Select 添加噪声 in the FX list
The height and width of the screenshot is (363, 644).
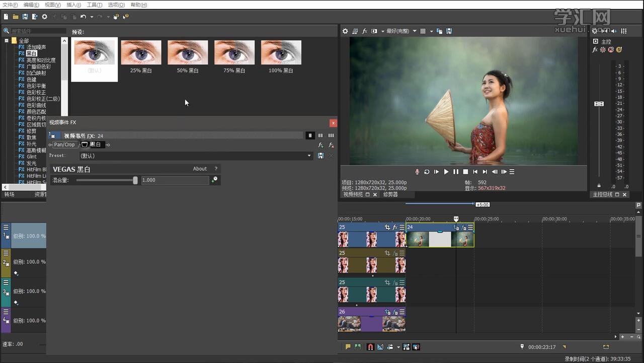pos(36,47)
